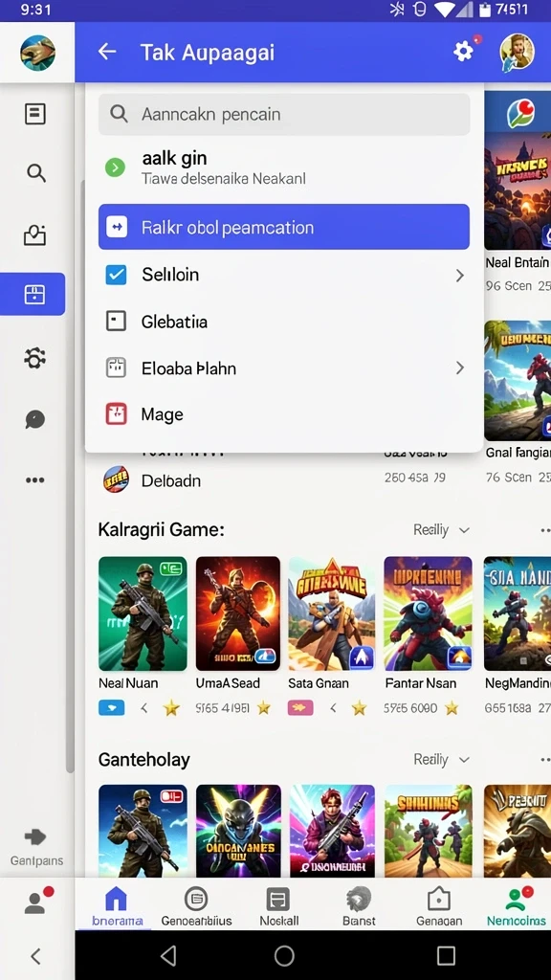This screenshot has height=980, width=551.
Task: Click the green circle icon by aalk gin
Action: click(x=115, y=167)
